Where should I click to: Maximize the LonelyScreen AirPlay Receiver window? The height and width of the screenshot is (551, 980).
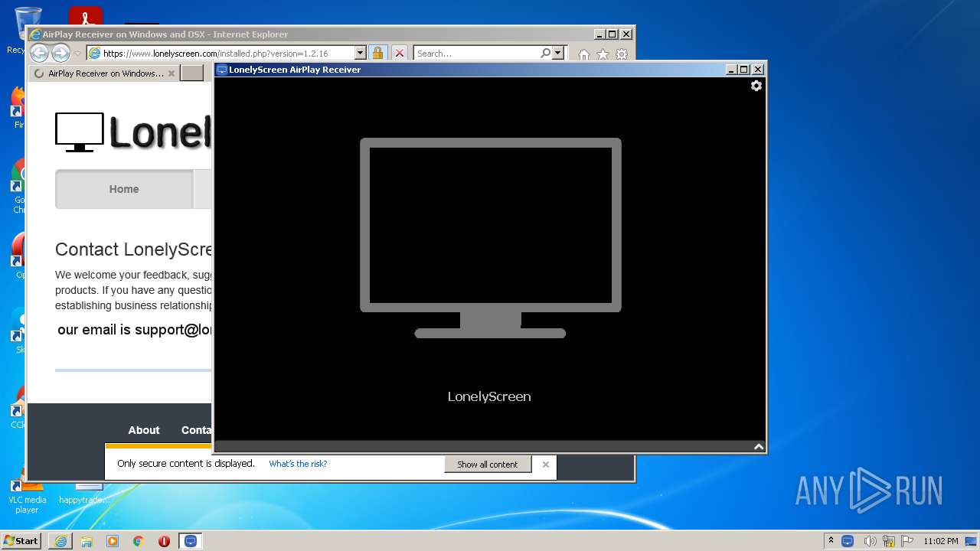(x=743, y=70)
